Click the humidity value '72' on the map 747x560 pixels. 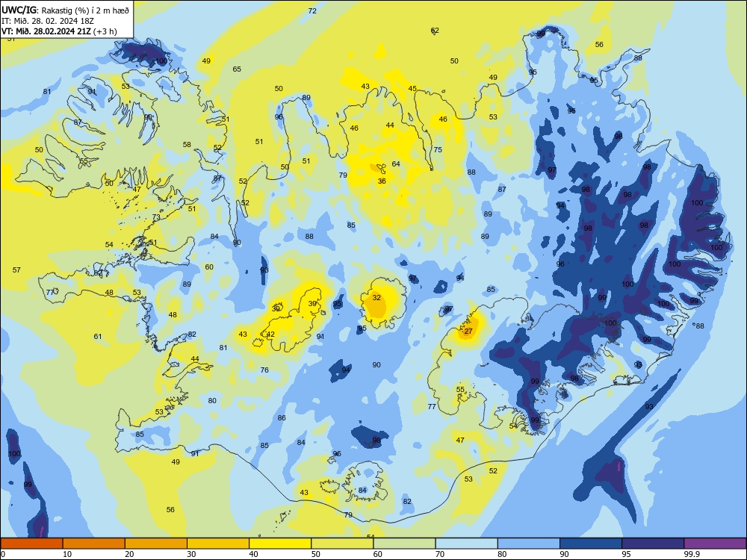click(312, 10)
